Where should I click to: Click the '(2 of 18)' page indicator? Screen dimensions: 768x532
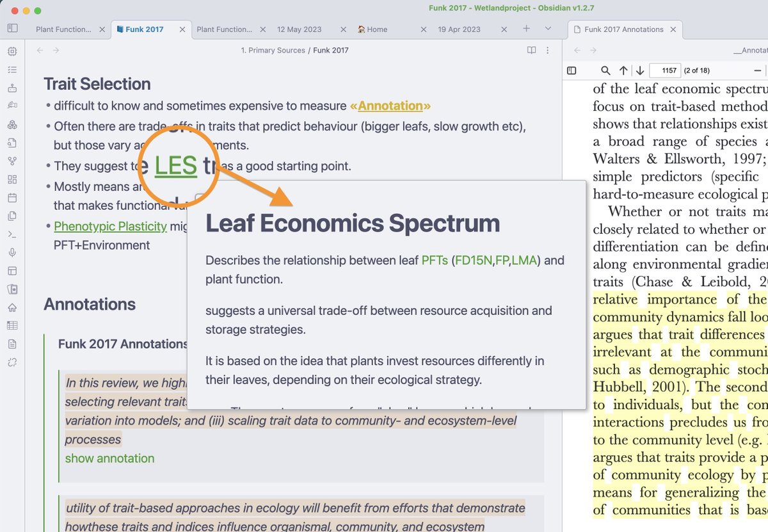pos(696,70)
